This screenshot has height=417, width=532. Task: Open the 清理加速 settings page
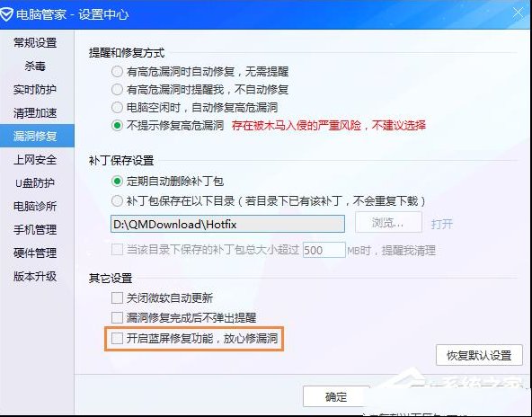[35, 113]
